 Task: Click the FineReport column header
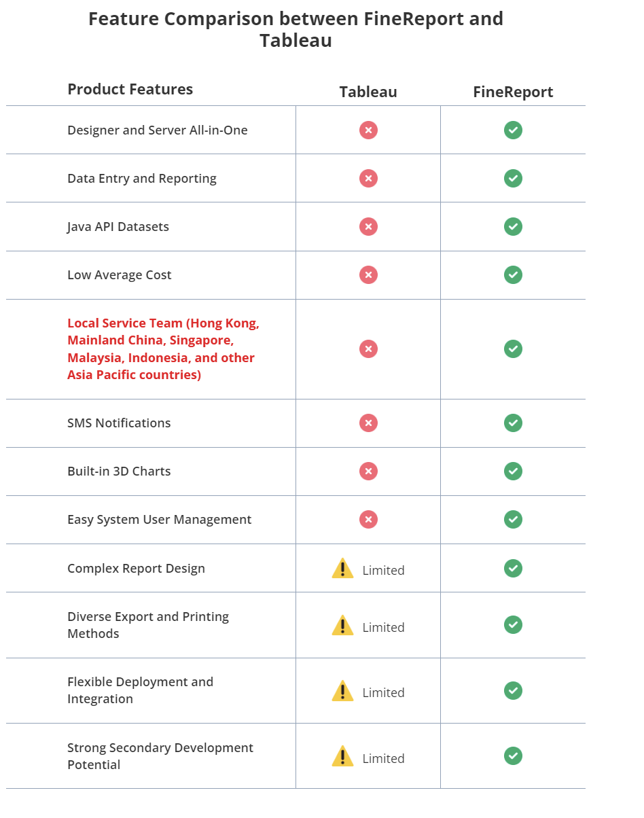[x=513, y=92]
